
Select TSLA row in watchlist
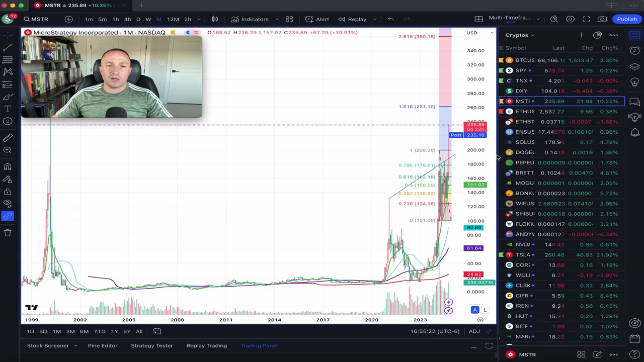(561, 255)
